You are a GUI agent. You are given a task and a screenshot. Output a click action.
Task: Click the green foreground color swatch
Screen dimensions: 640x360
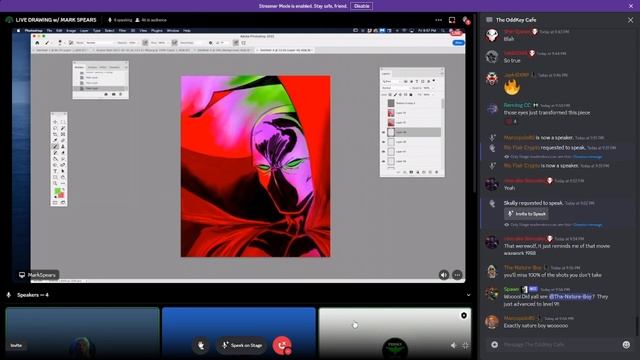pyautogui.click(x=57, y=191)
